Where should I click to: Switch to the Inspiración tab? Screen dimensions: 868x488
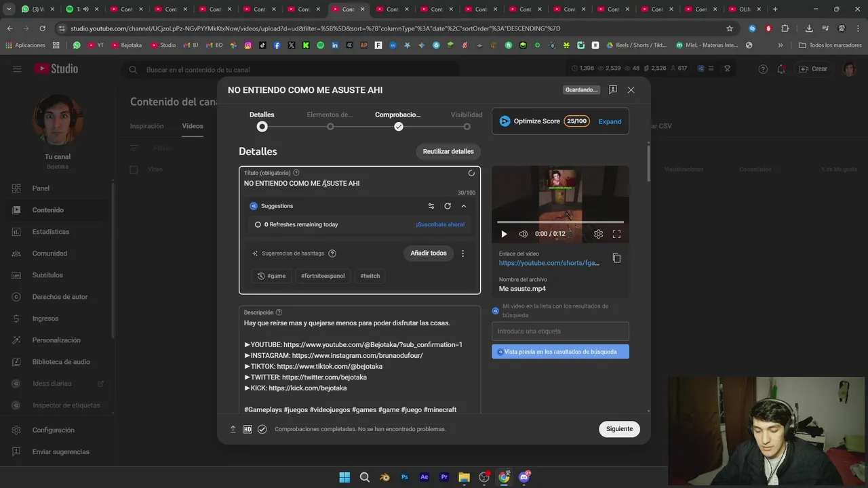(147, 126)
